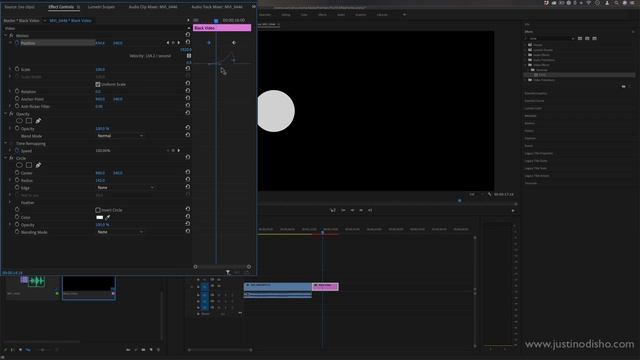Toggle the Scale animation stopwatch
The width and height of the screenshot is (640, 360).
17,69
